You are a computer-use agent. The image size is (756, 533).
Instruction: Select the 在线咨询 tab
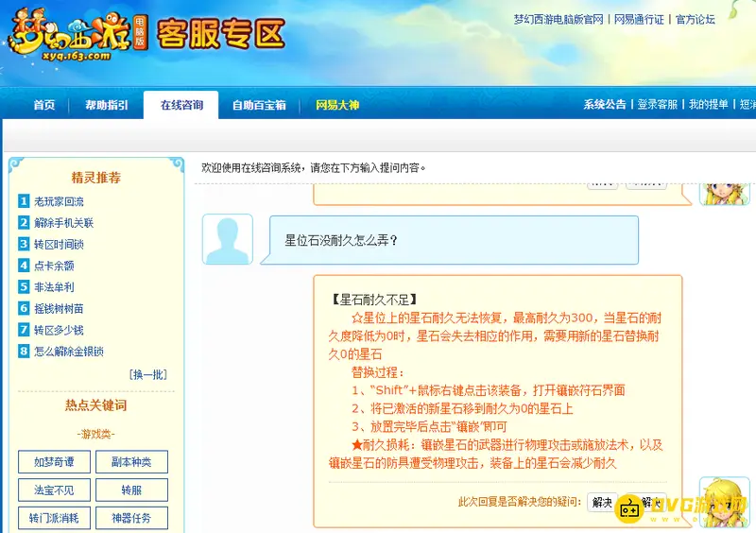coord(181,105)
